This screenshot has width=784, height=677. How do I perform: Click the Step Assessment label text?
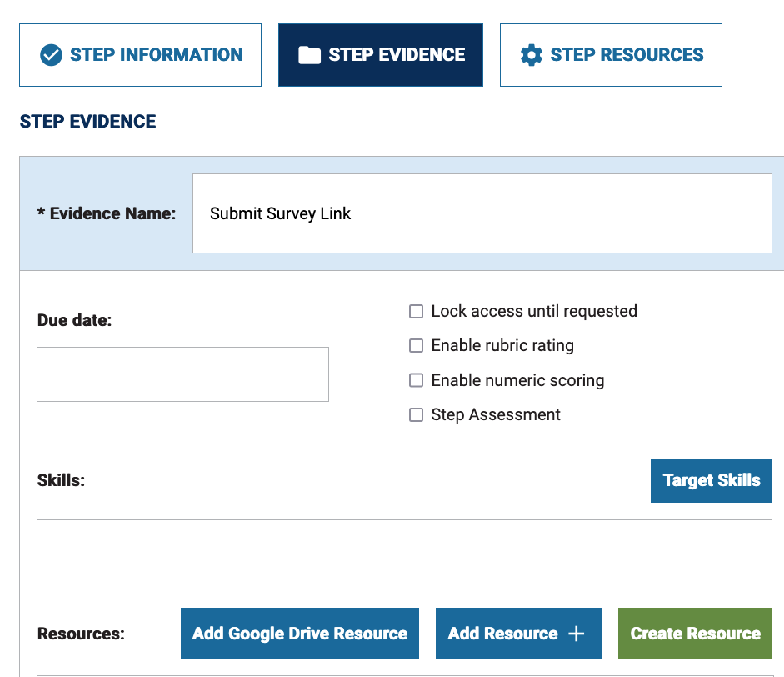point(496,415)
